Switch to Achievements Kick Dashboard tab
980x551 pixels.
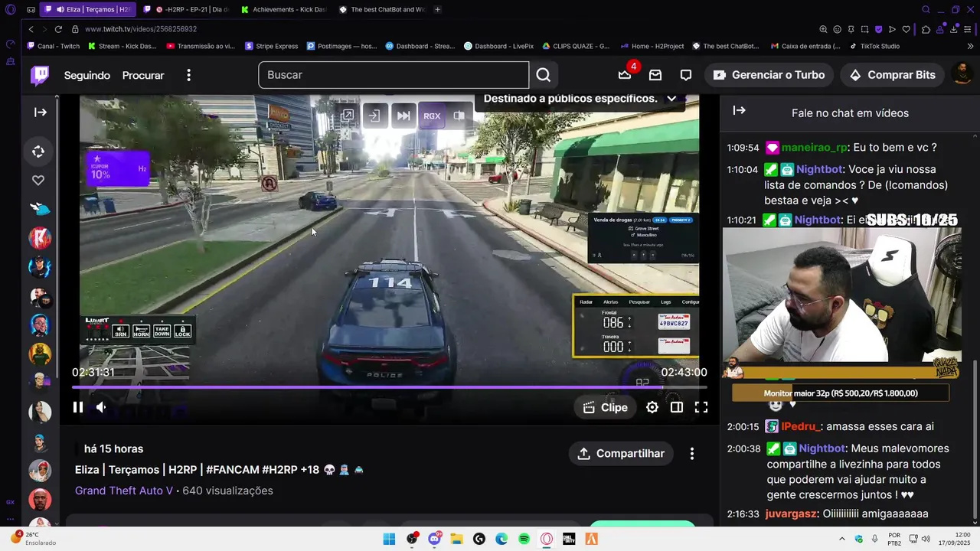pyautogui.click(x=283, y=9)
